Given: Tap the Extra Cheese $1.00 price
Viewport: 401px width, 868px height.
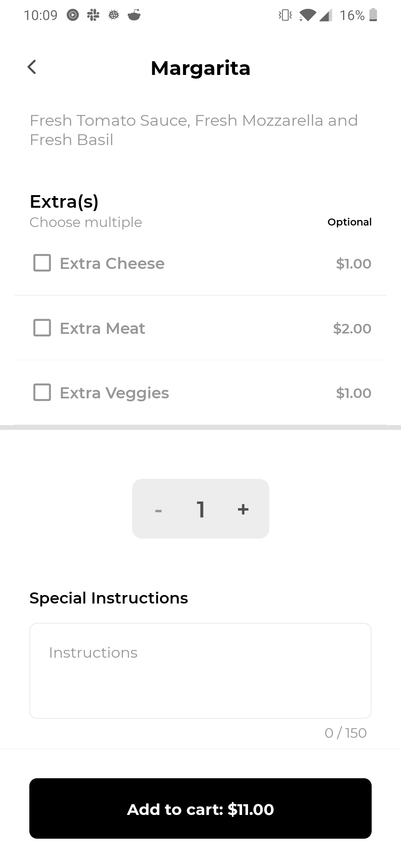Looking at the screenshot, I should tap(353, 264).
